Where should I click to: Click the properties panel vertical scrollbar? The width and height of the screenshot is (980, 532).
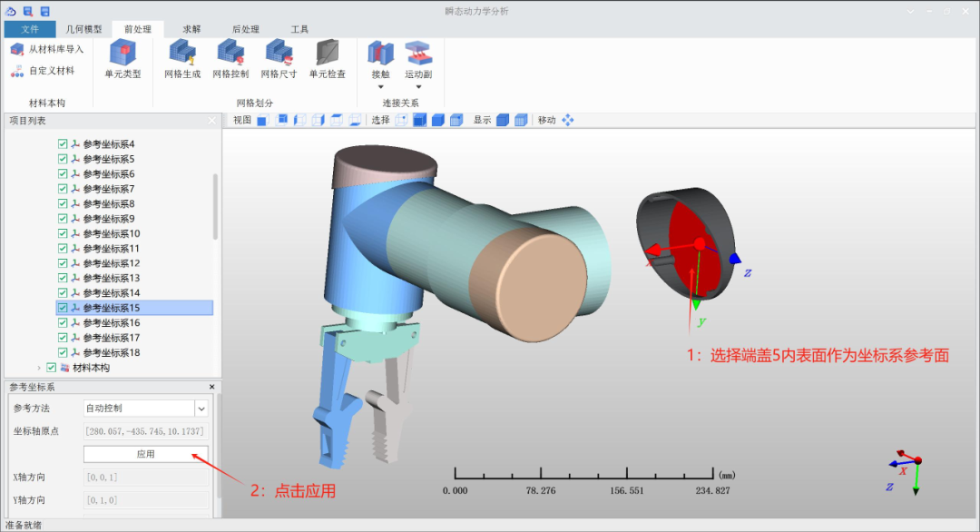pyautogui.click(x=219, y=445)
